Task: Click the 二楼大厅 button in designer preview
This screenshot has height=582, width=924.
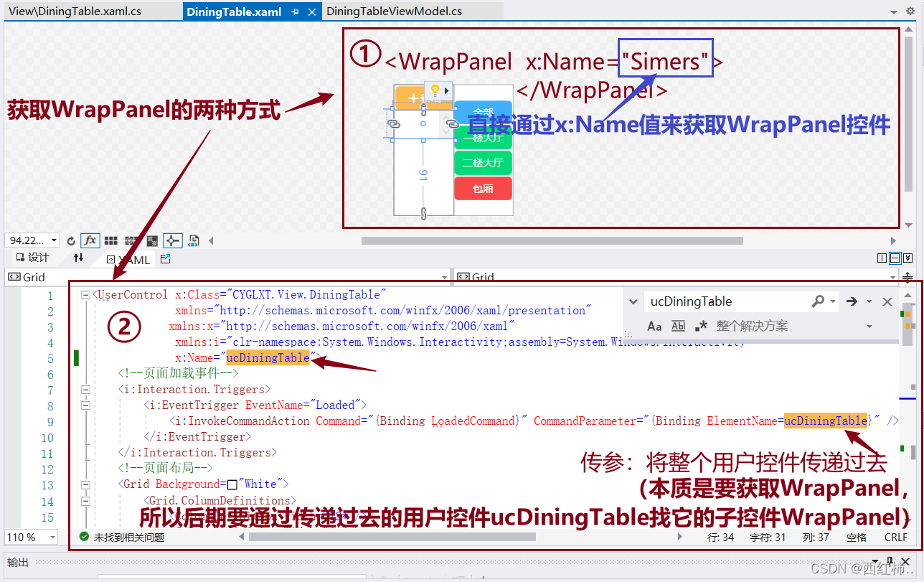Action: (x=483, y=163)
